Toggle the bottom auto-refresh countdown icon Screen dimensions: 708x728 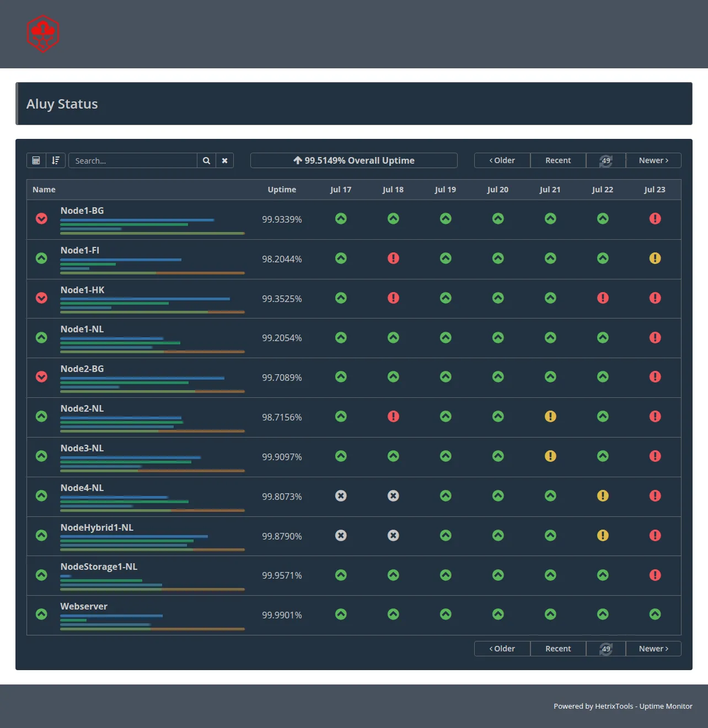(606, 649)
